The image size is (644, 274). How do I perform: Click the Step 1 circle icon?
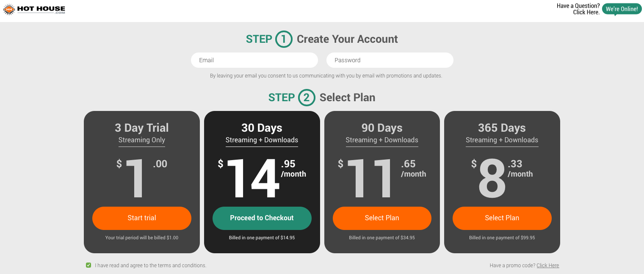(284, 39)
